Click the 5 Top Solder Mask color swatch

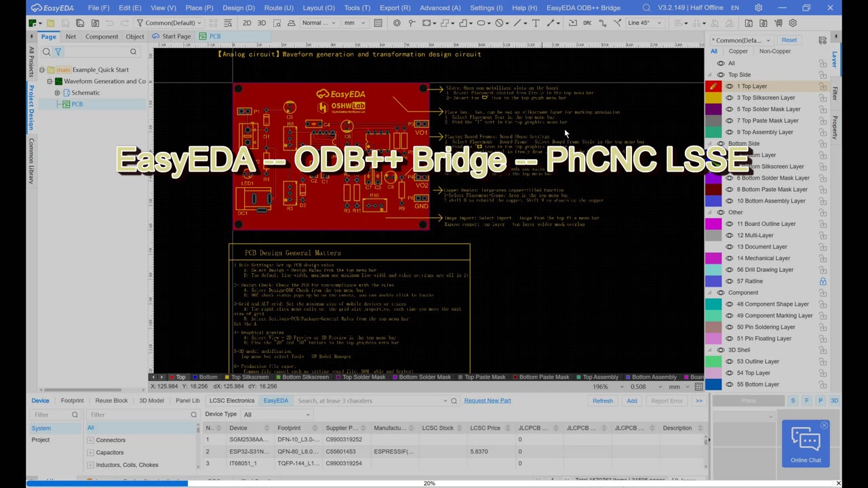tap(713, 109)
